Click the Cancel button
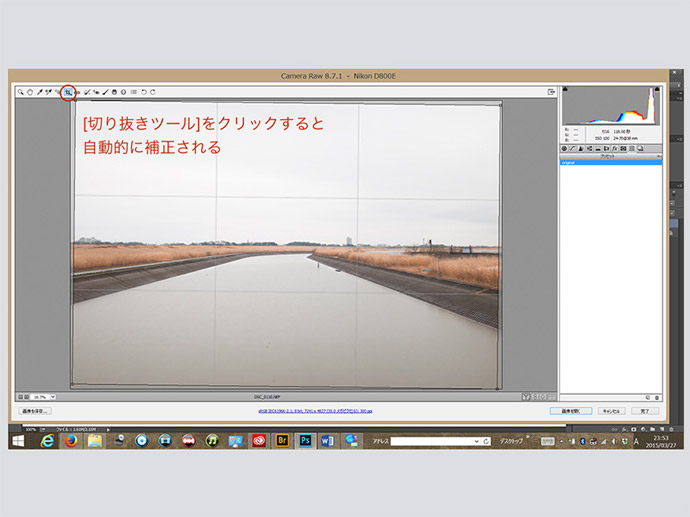Viewport: 690px width, 517px height. (x=611, y=411)
